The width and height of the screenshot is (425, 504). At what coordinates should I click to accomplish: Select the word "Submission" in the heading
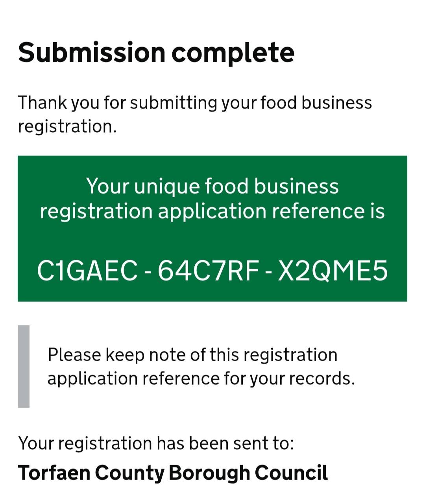(91, 52)
